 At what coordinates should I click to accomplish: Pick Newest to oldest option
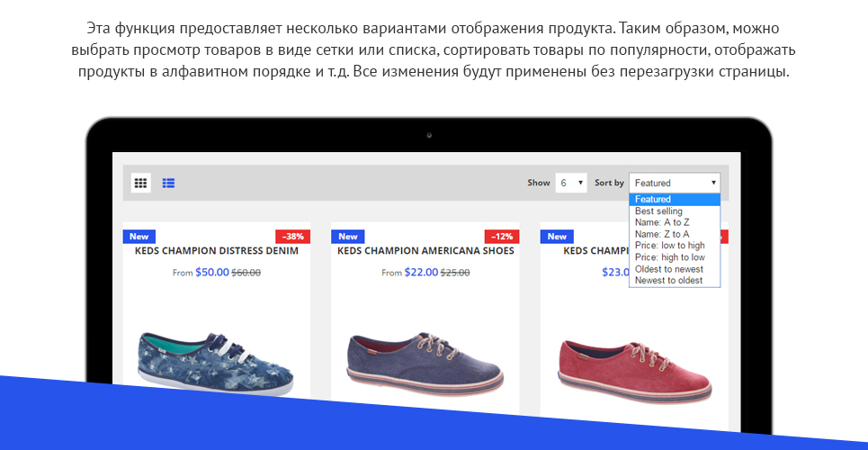675,281
